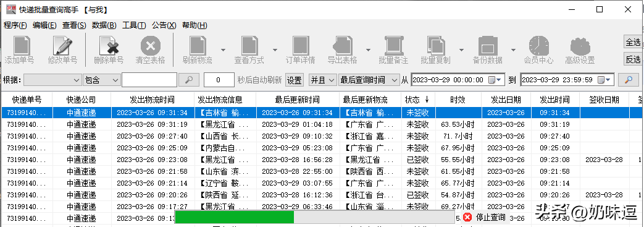The image size is (644, 227).
Task: Open the 程序(F) menu
Action: [x=15, y=25]
